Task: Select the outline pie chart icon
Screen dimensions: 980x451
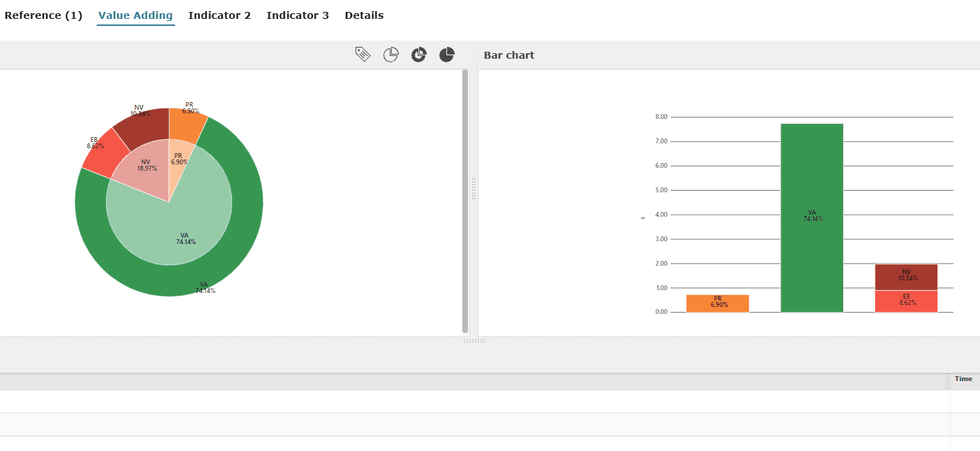Action: (390, 55)
